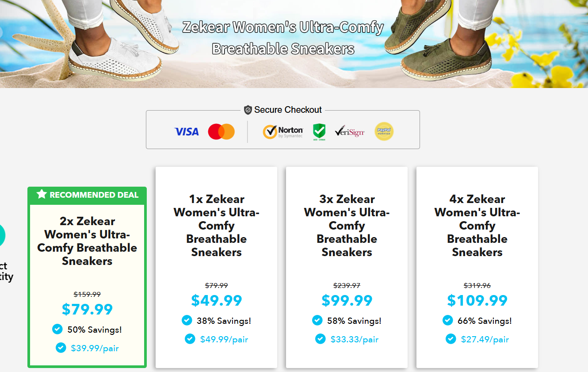Click the VeriSign logo

click(349, 132)
